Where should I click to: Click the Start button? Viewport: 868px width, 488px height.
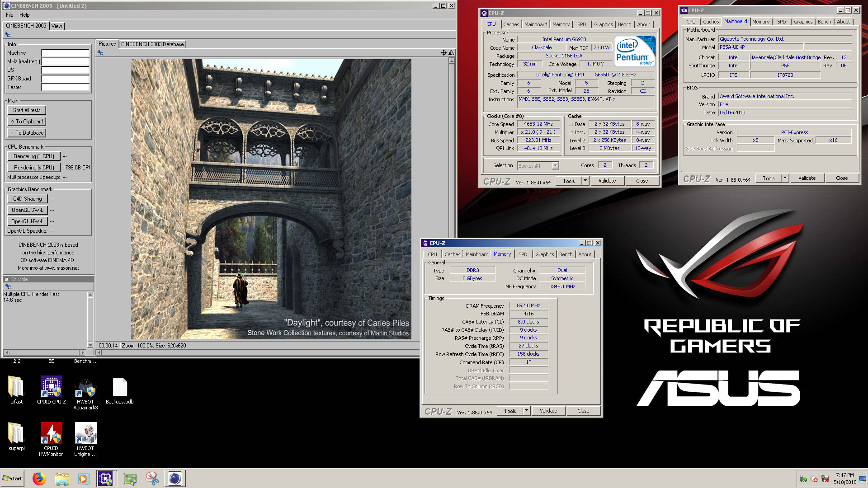12,479
